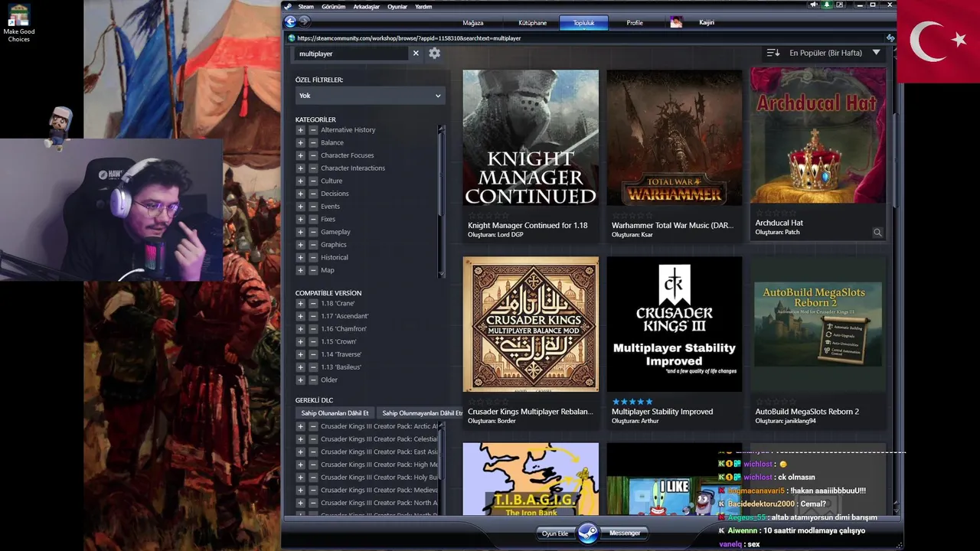Screen dimensions: 980x551
Task: Exclude Graphics category with minus
Action: tap(313, 245)
